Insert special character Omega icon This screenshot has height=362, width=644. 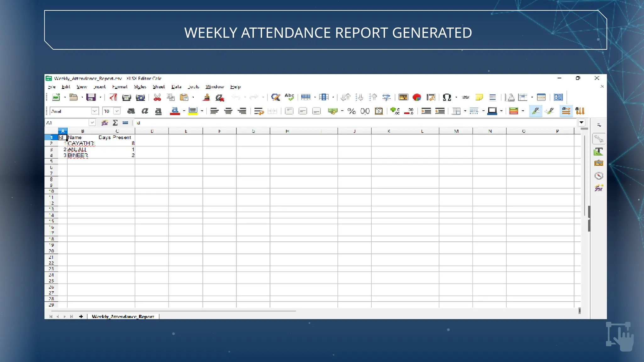pyautogui.click(x=447, y=97)
